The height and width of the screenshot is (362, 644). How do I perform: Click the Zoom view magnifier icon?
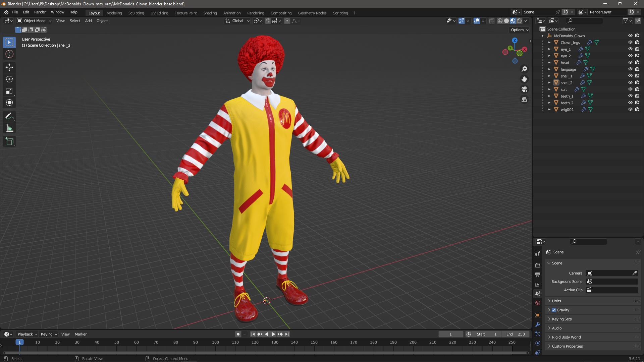(x=524, y=69)
